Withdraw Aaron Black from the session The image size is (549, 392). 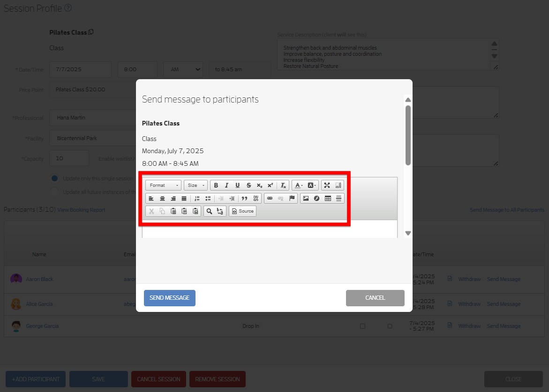point(469,279)
